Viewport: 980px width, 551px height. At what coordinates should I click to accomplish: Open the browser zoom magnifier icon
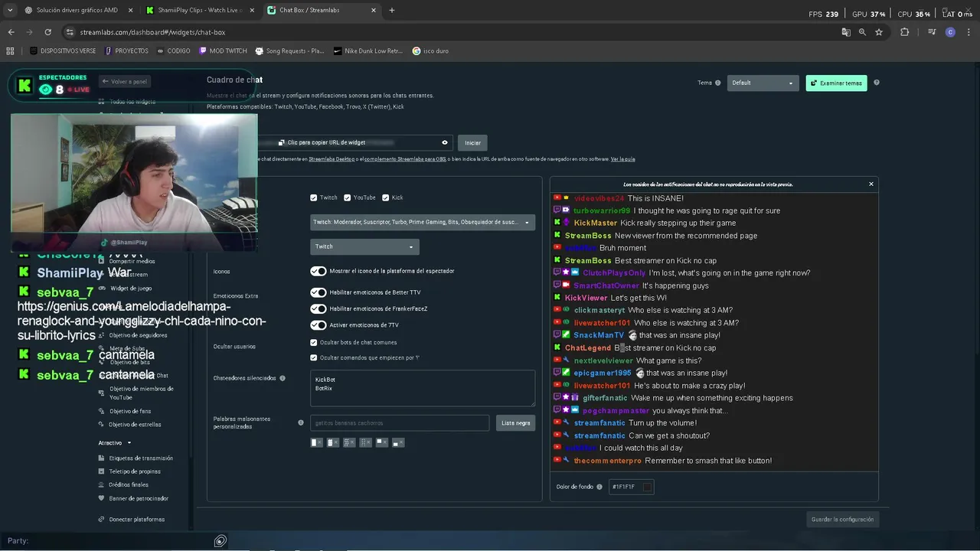click(862, 32)
